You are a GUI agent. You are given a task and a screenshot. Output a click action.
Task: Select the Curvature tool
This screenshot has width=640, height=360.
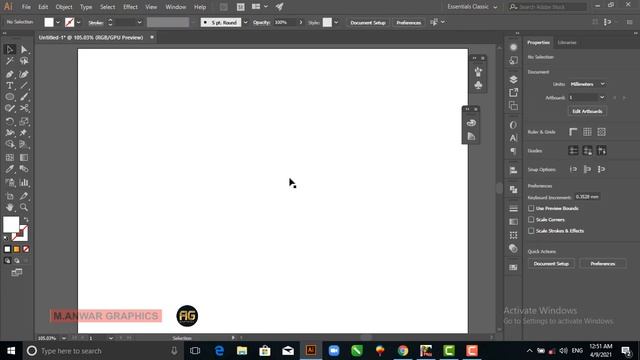point(24,74)
